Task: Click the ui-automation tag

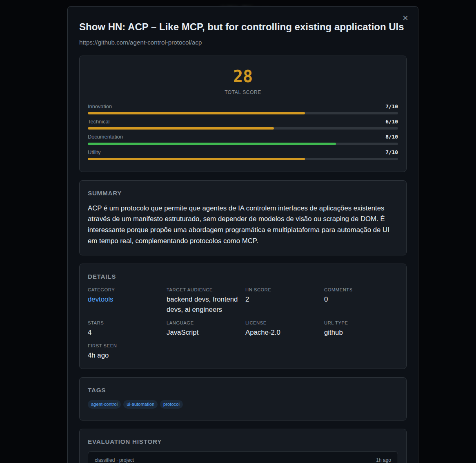Action: 140,404
